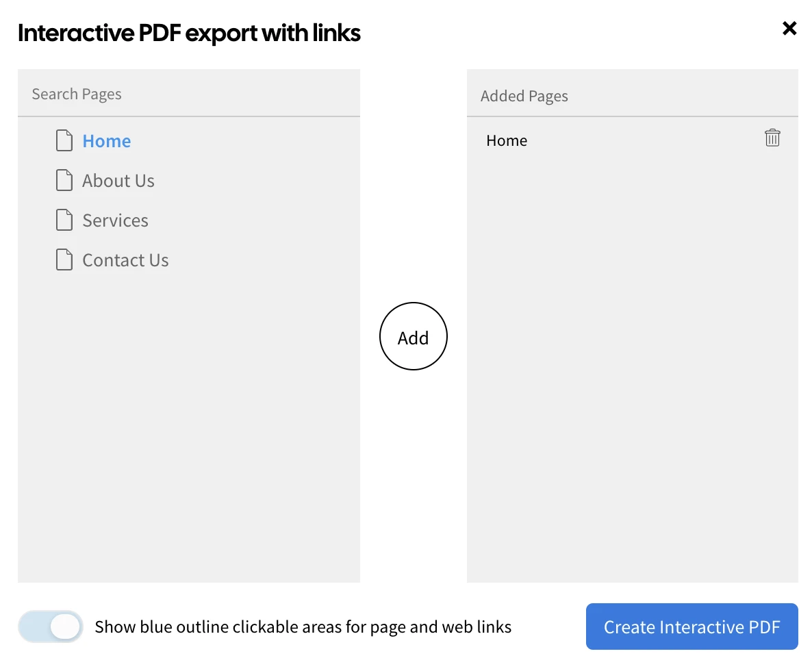Click the Search Pages input field
The image size is (812, 671).
coord(189,93)
